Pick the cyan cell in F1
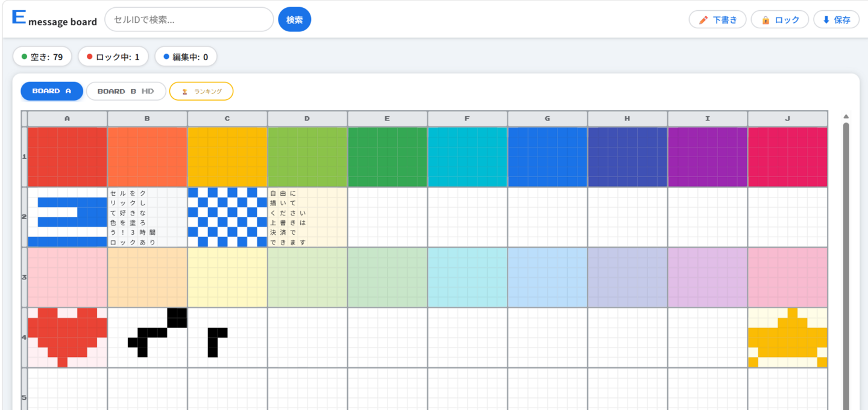 click(x=467, y=157)
